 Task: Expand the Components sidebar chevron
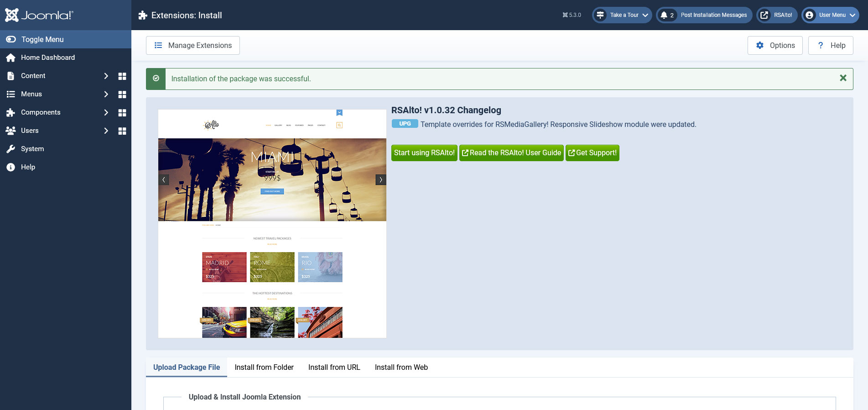(106, 112)
